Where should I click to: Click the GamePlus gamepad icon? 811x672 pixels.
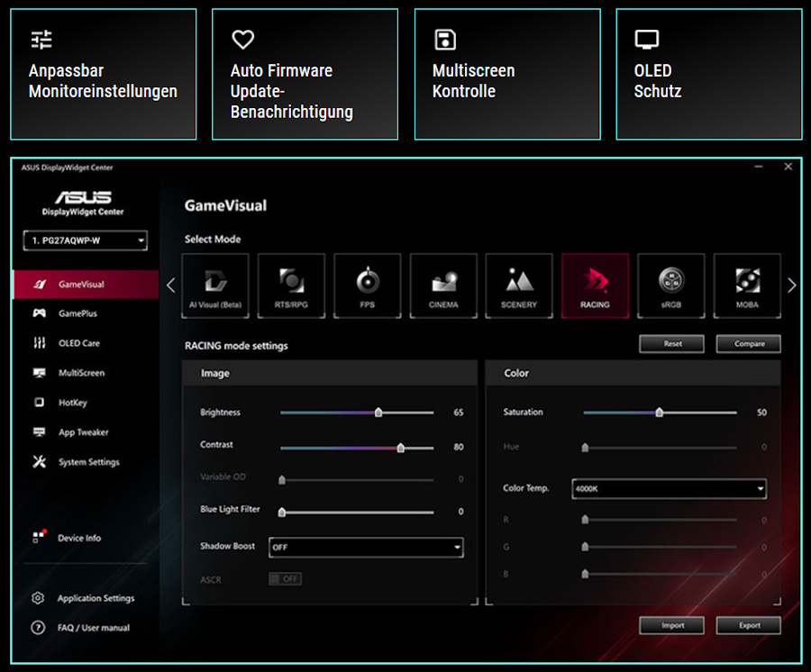(40, 313)
